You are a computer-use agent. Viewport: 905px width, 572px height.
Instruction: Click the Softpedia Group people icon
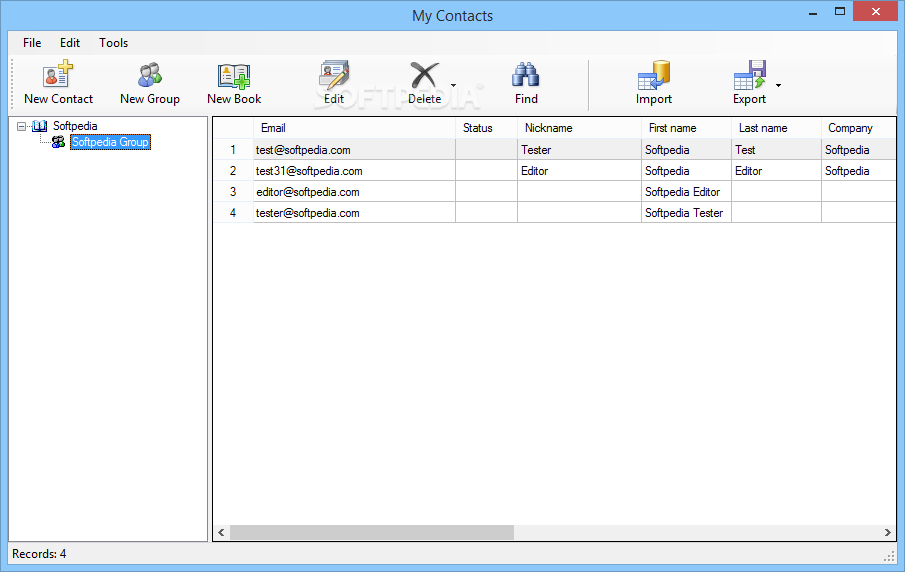click(x=58, y=142)
